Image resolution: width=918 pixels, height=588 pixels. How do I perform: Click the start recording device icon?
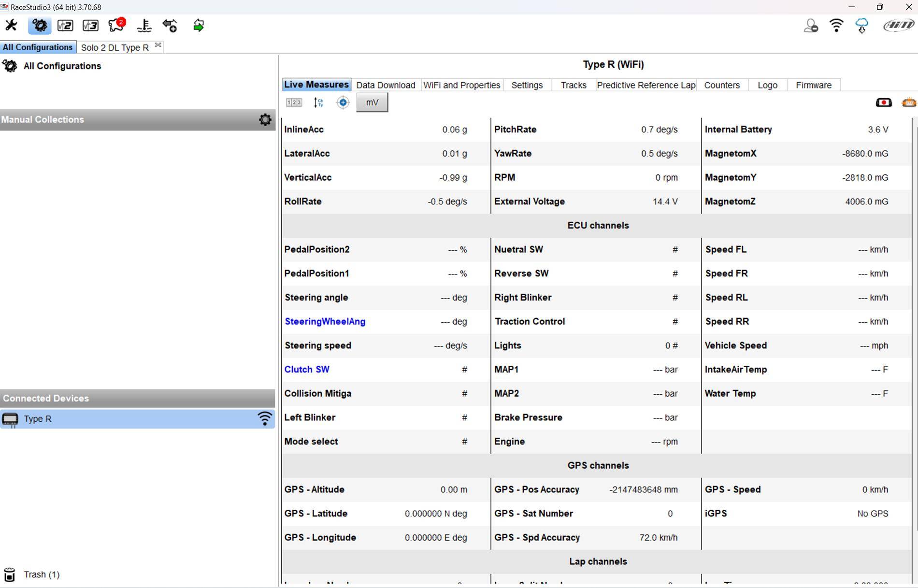[x=884, y=102]
